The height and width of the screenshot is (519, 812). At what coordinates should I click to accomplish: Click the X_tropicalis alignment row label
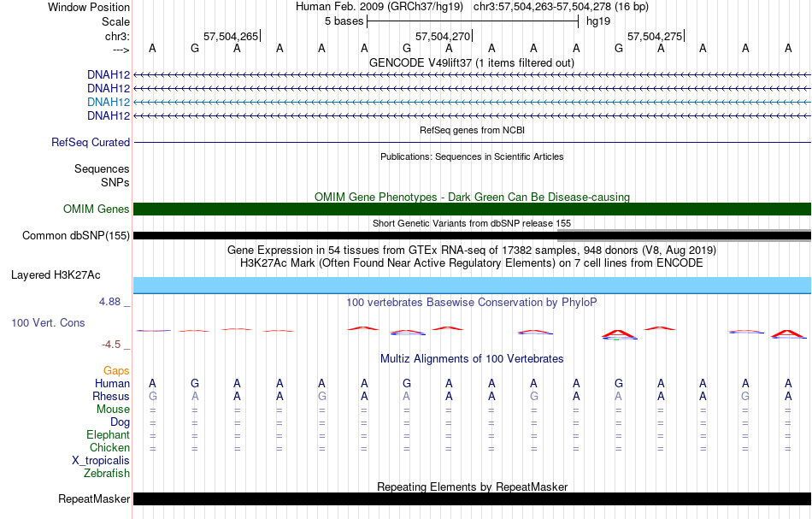pyautogui.click(x=101, y=461)
